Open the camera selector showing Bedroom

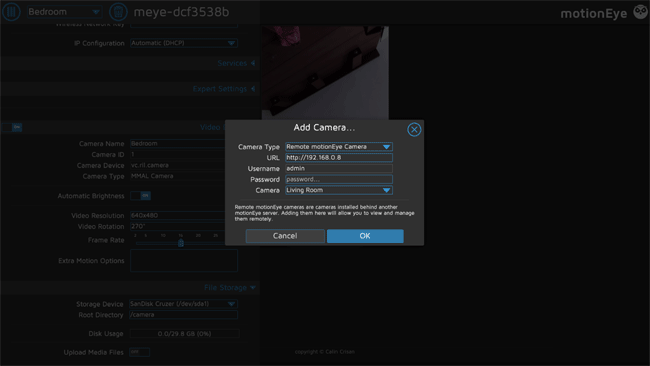click(x=64, y=12)
